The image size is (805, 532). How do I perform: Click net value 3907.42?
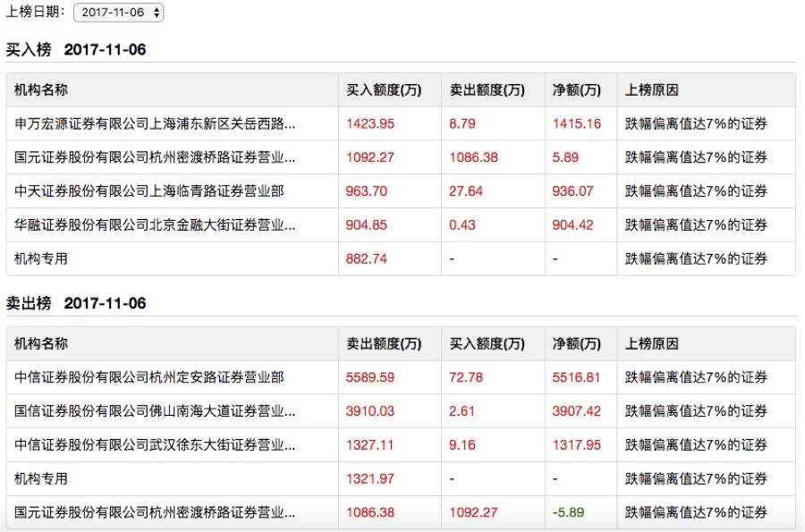[x=577, y=411]
